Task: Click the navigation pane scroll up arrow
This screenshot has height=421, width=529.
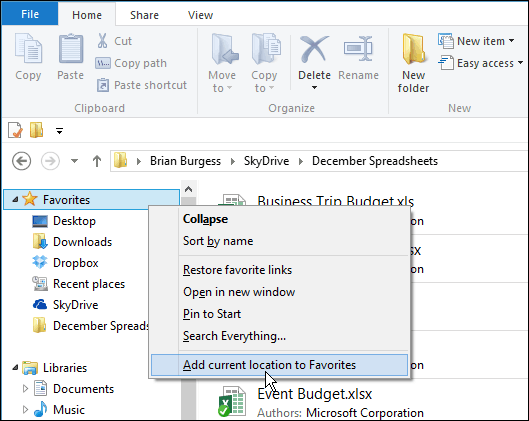Action: click(189, 189)
